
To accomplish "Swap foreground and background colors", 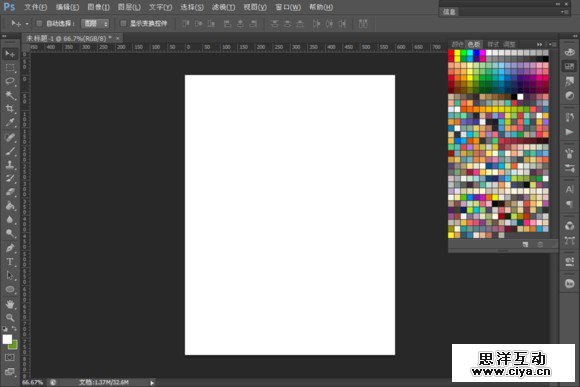I will click(x=14, y=329).
